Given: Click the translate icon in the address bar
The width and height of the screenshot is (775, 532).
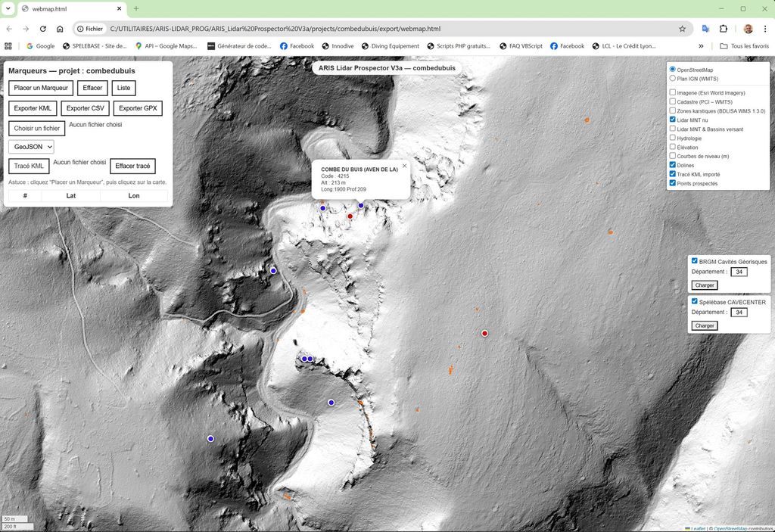Looking at the screenshot, I should click(705, 28).
